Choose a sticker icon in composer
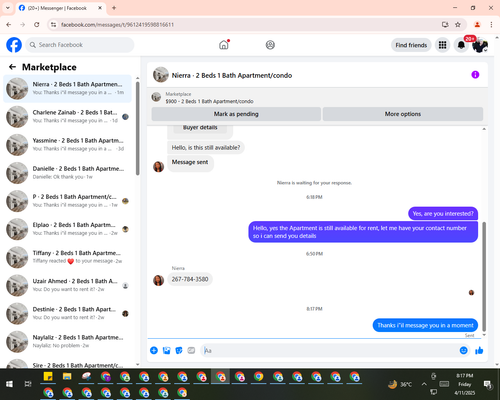The height and width of the screenshot is (400, 500). [x=179, y=350]
